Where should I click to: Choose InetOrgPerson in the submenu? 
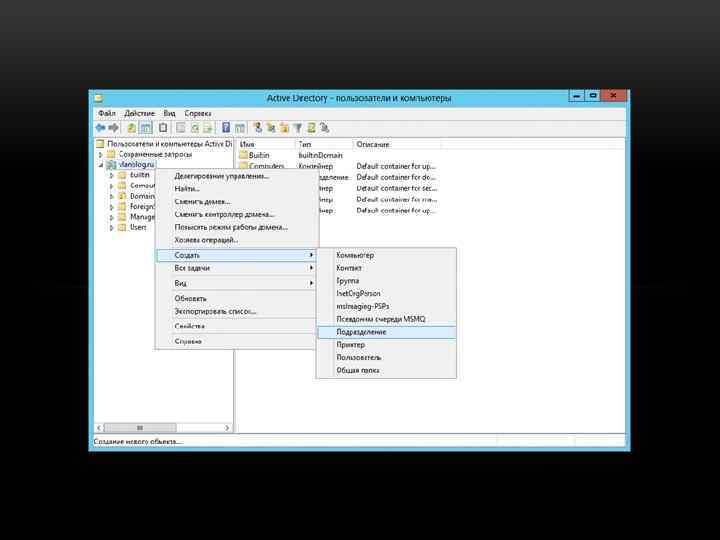pos(387,293)
